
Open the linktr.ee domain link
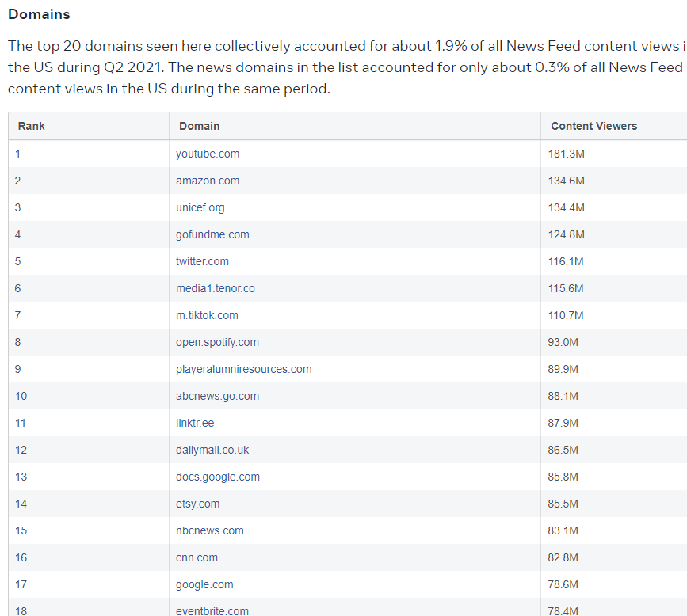[x=195, y=424]
